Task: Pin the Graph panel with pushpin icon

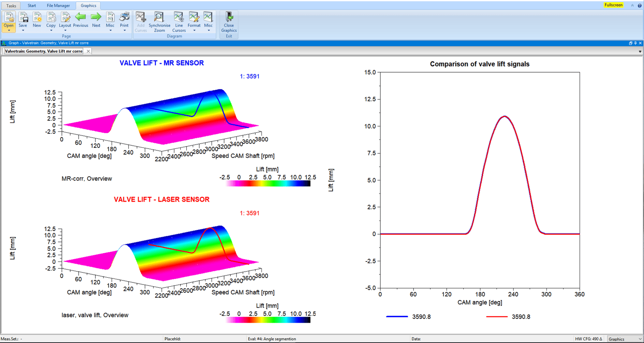Action: click(635, 43)
